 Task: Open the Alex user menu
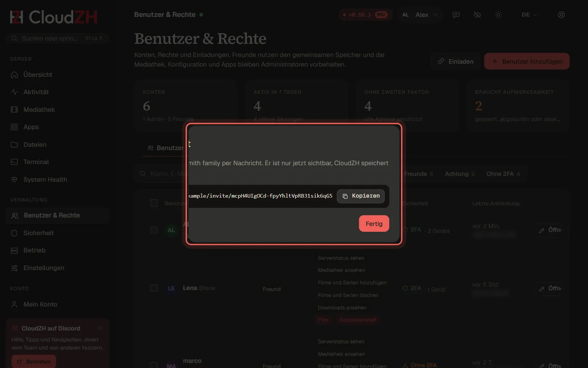point(420,15)
